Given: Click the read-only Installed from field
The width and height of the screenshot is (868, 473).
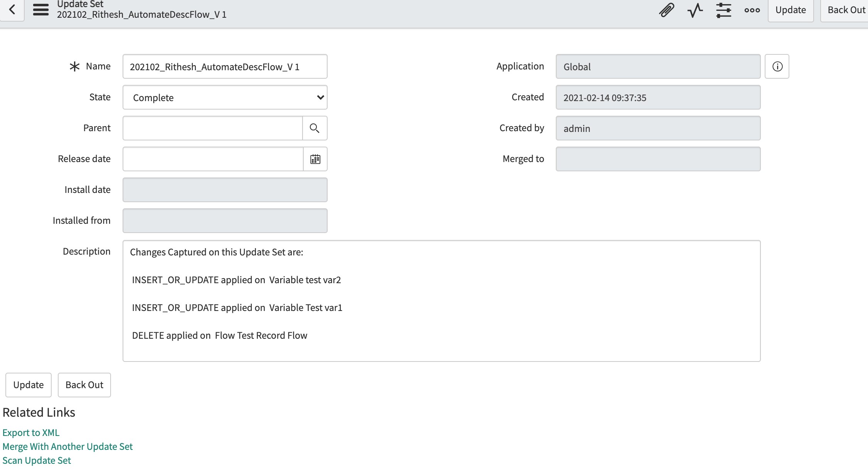Looking at the screenshot, I should [225, 221].
